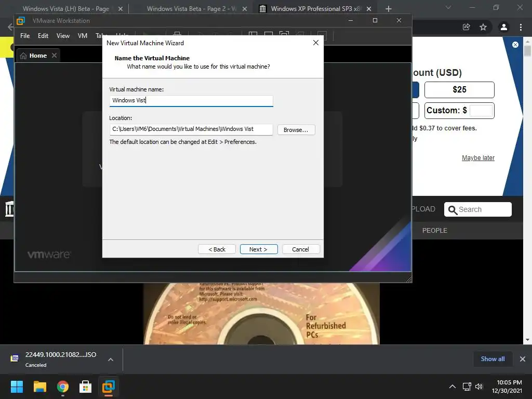Click Show all downloads
This screenshot has width=532, height=399.
[493, 359]
